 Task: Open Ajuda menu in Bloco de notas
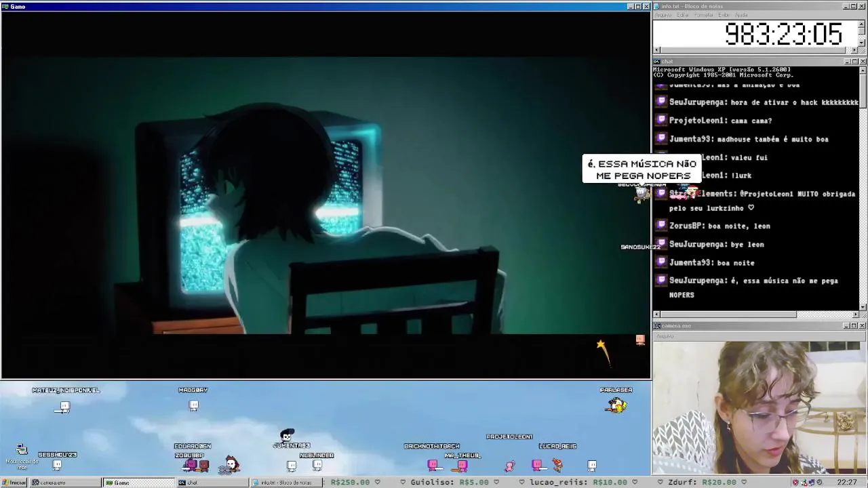coord(741,15)
